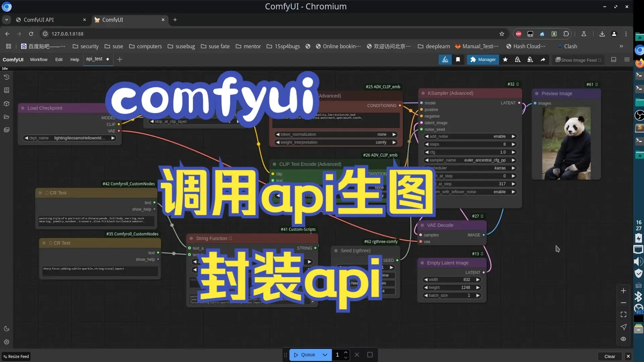Collapse the VAE Decode node dot
Image resolution: width=644 pixels, height=362 pixels.
(422, 225)
